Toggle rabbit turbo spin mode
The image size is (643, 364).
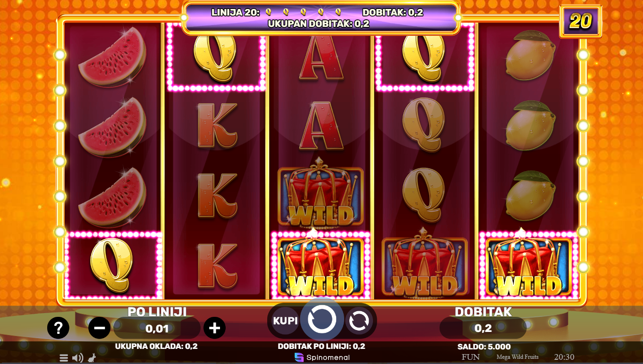click(93, 358)
